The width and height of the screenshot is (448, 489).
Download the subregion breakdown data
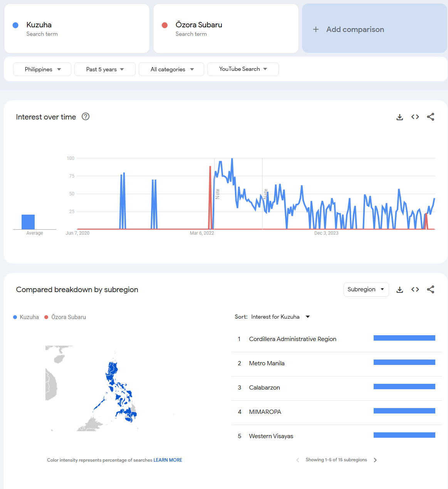click(399, 290)
